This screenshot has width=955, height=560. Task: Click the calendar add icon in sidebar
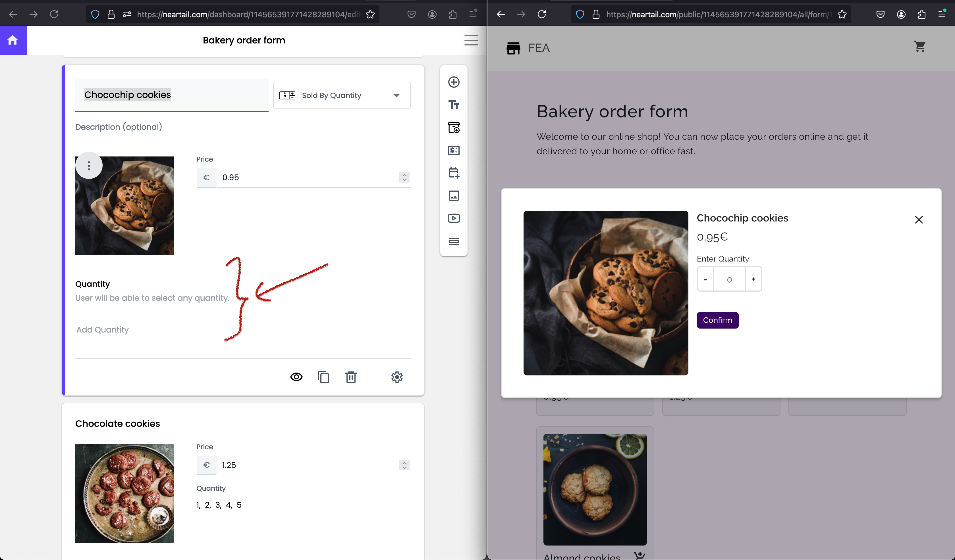coord(454,173)
